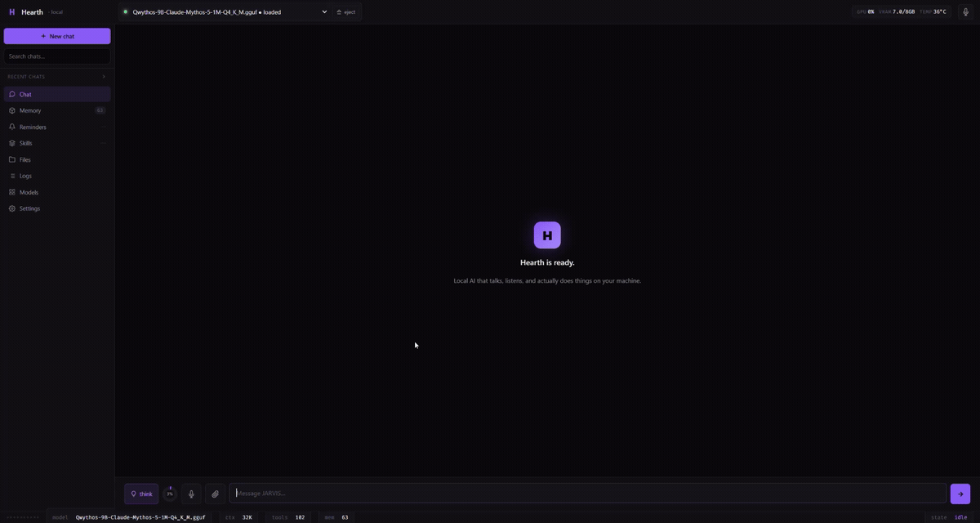This screenshot has height=523, width=980.
Task: Open the Chat sidebar item
Action: click(x=57, y=94)
